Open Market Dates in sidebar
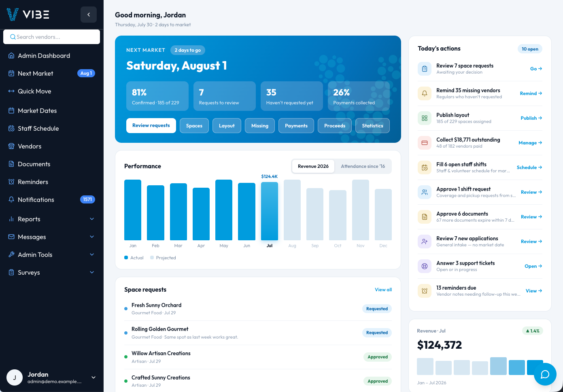The width and height of the screenshot is (563, 392). [x=52, y=111]
